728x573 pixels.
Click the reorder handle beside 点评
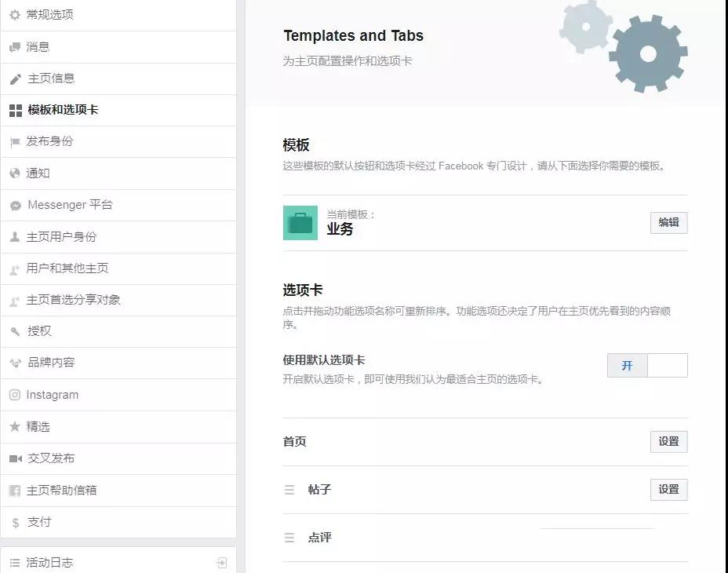coord(289,538)
